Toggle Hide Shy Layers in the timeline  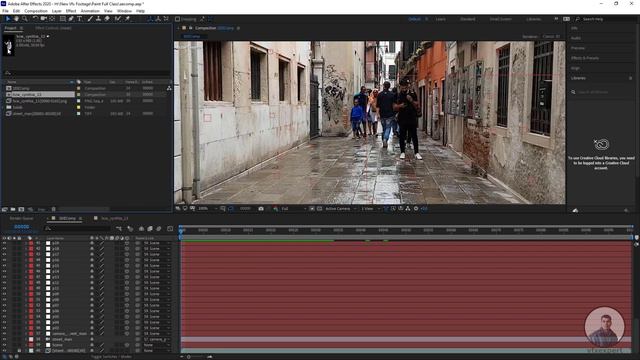(x=141, y=229)
